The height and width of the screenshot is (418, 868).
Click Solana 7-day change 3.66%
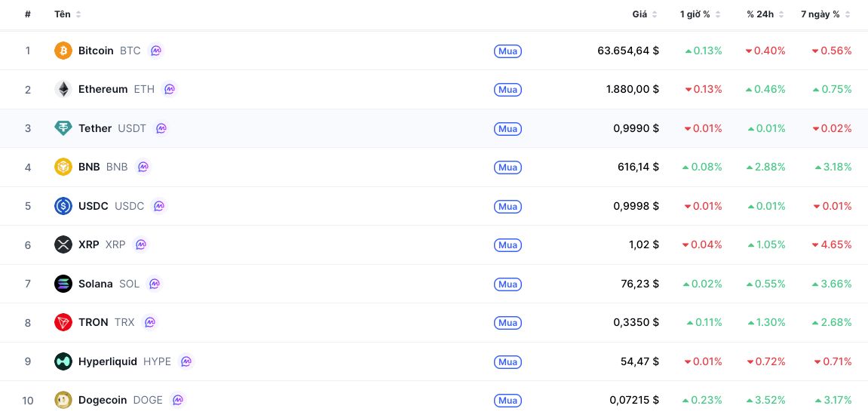(x=832, y=284)
